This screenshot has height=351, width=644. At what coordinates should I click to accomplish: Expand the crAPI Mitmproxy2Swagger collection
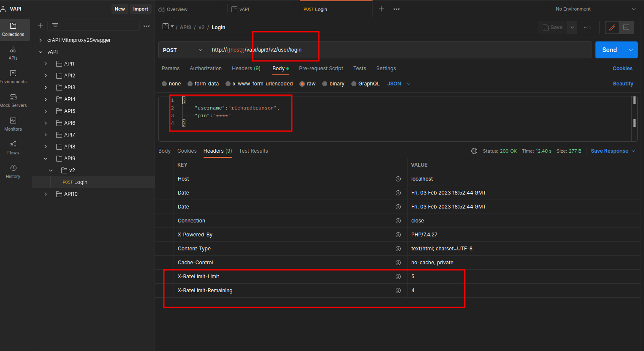41,40
